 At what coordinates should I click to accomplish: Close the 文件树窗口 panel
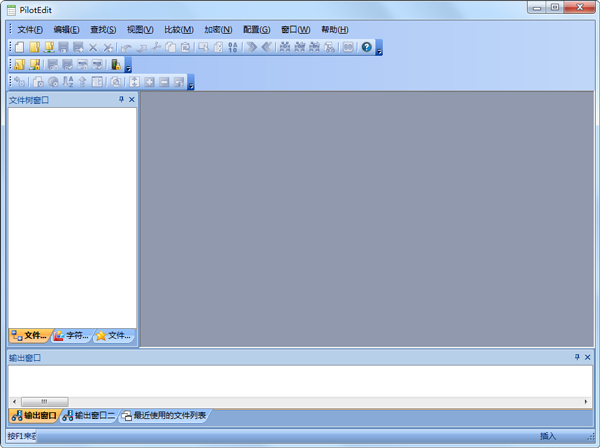point(132,100)
